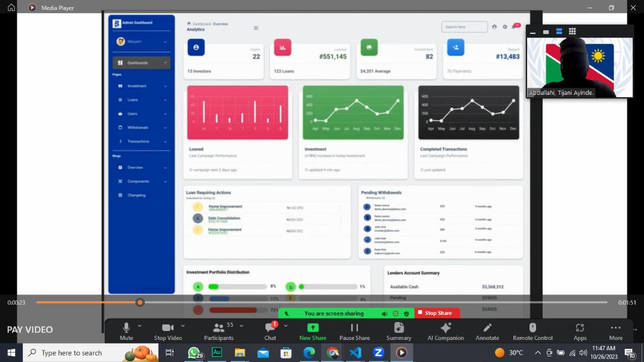Select the Annotate tool
The image size is (644, 362).
point(487,329)
